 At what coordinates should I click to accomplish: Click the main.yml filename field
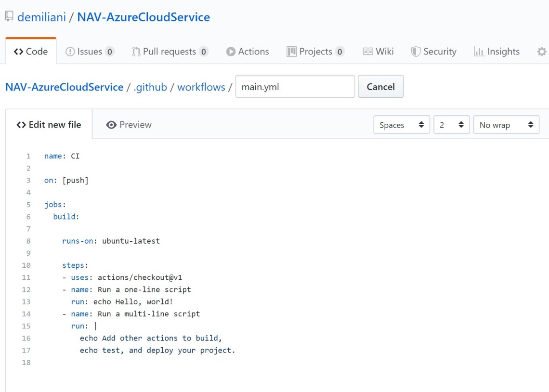click(295, 86)
